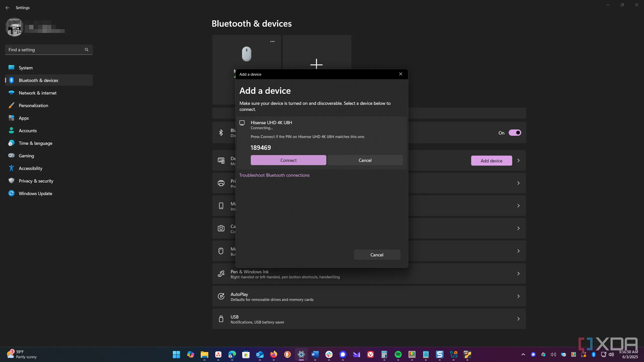
Task: Click the purple Add device button
Action: [491, 161]
